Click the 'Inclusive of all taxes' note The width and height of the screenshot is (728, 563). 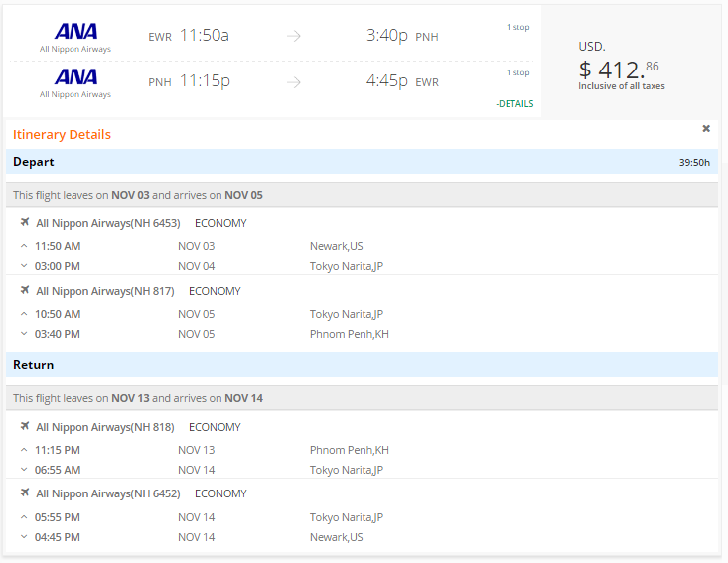[621, 86]
